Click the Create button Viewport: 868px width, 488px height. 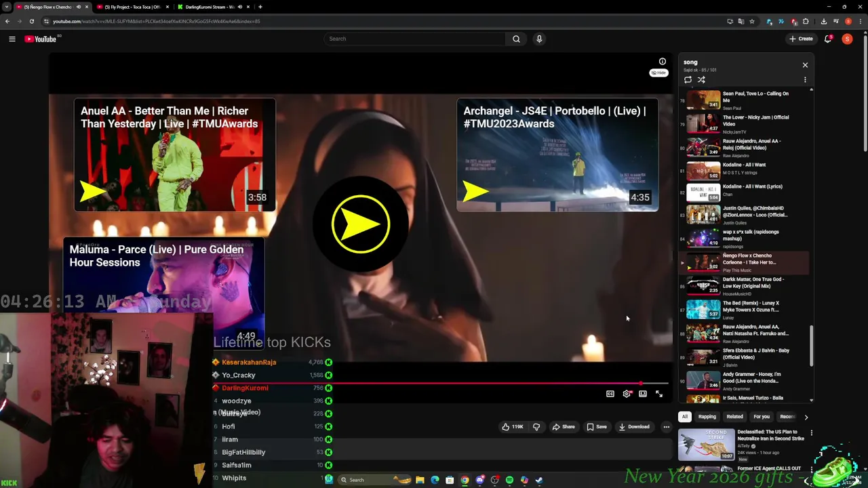point(801,39)
